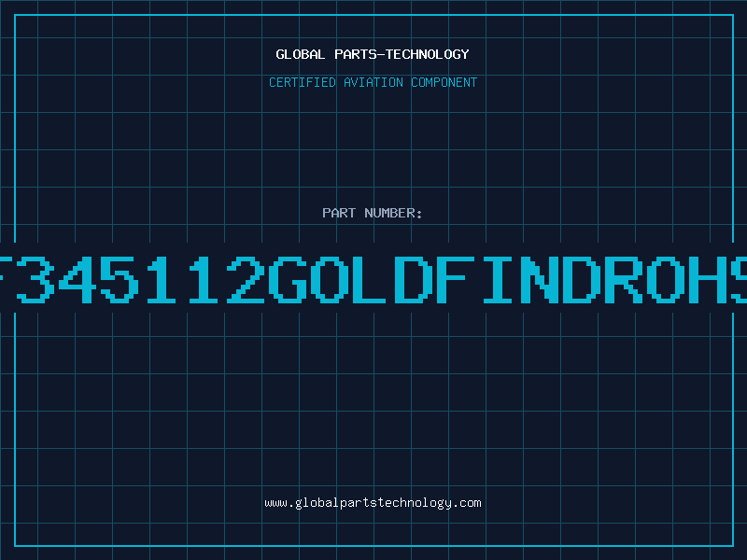This screenshot has height=560, width=747.
Task: Click the PART label above the part number
Action: click(339, 213)
